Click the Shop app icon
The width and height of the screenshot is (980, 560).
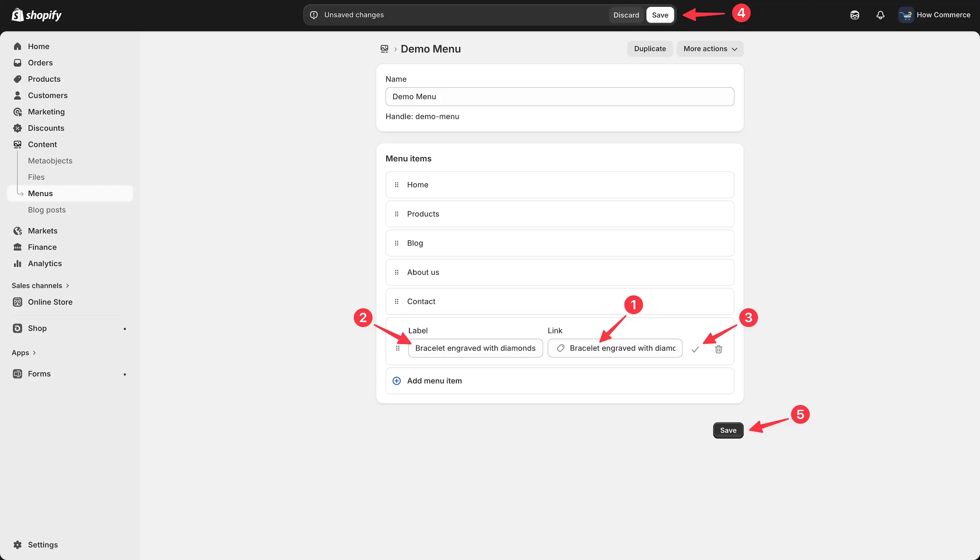point(17,329)
